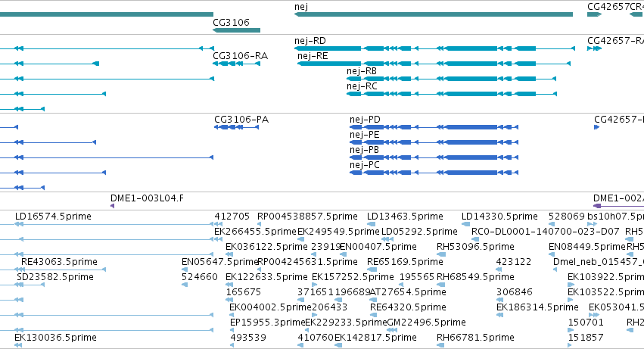644x349 pixels.
Task: Select the 528069 EST label
Action: click(x=566, y=217)
